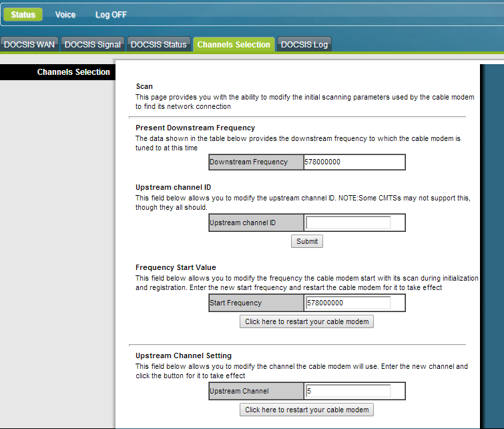Focus the empty Upstream channel ID input
504x429 pixels.
pyautogui.click(x=348, y=223)
